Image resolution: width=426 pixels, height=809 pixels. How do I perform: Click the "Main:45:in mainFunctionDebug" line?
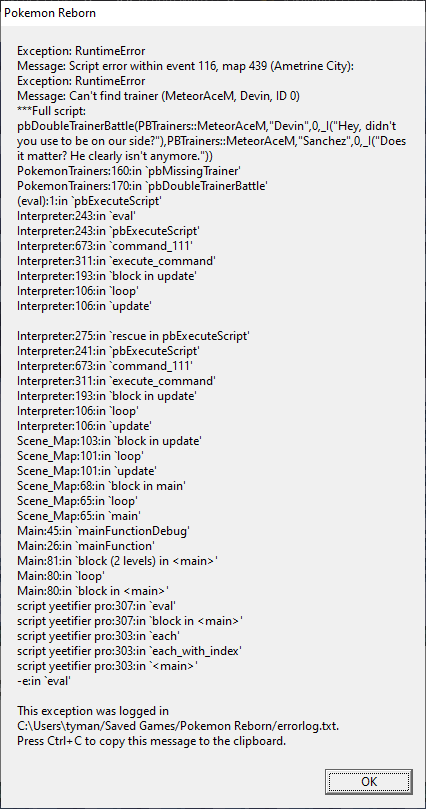[x=103, y=530]
